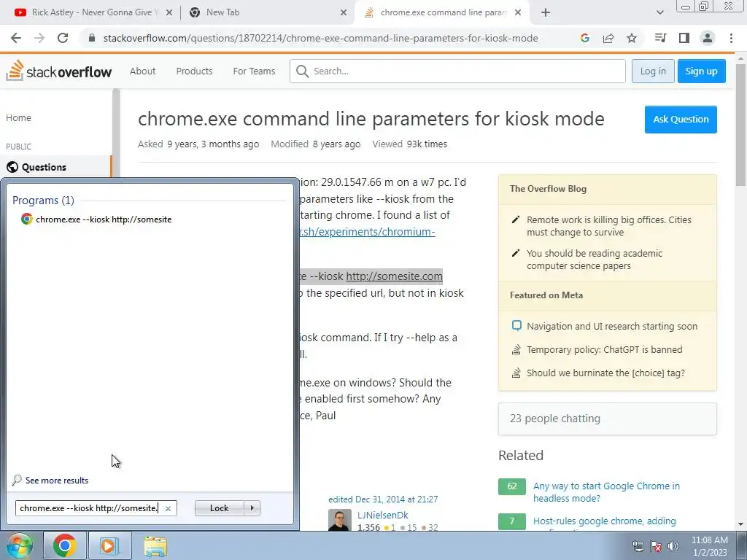Screen dimensions: 747x560
Task: Open the Chrome profile avatar
Action: 708,38
